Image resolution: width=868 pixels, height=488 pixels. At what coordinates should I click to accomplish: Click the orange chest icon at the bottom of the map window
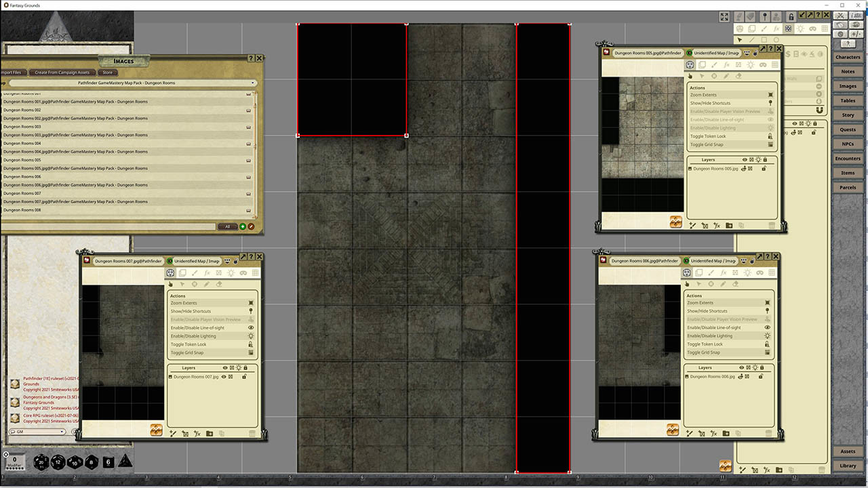click(x=724, y=466)
